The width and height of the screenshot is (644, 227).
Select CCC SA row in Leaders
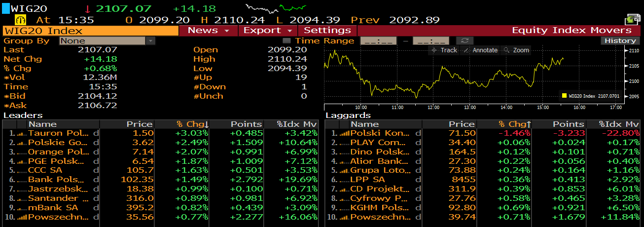[x=160, y=171]
